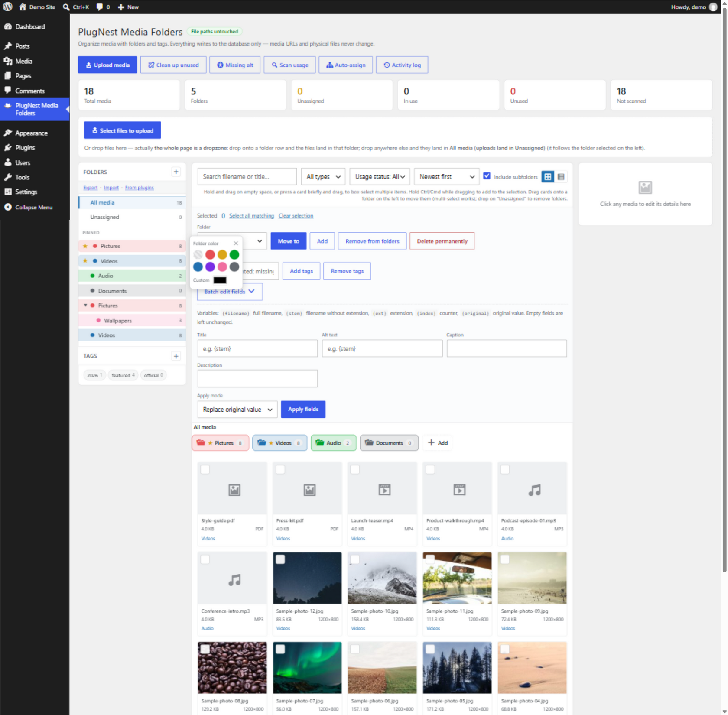Choose the purple folder color swatch
Image resolution: width=728 pixels, height=715 pixels.
(x=210, y=267)
